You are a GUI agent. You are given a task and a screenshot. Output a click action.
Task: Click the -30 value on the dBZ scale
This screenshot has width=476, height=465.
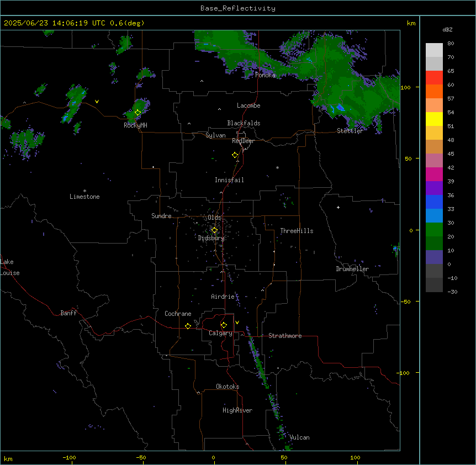(452, 292)
